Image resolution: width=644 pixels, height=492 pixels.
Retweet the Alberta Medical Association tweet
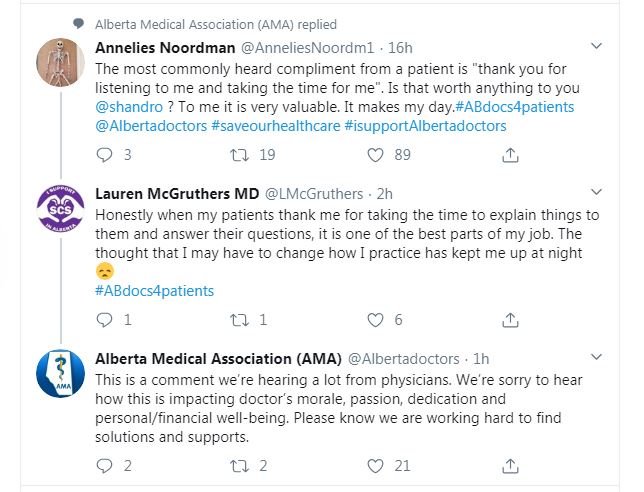239,465
